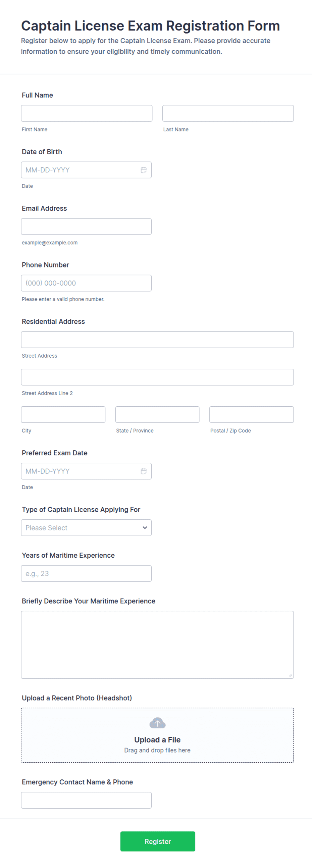Focus the First Name input field
This screenshot has width=312, height=868.
[x=87, y=113]
